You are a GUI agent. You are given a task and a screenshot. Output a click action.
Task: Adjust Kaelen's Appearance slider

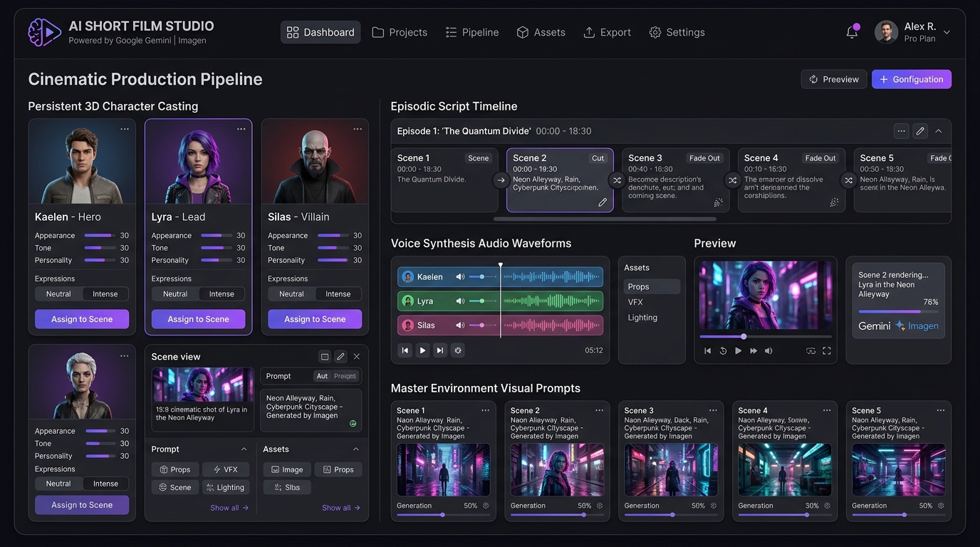(x=100, y=235)
